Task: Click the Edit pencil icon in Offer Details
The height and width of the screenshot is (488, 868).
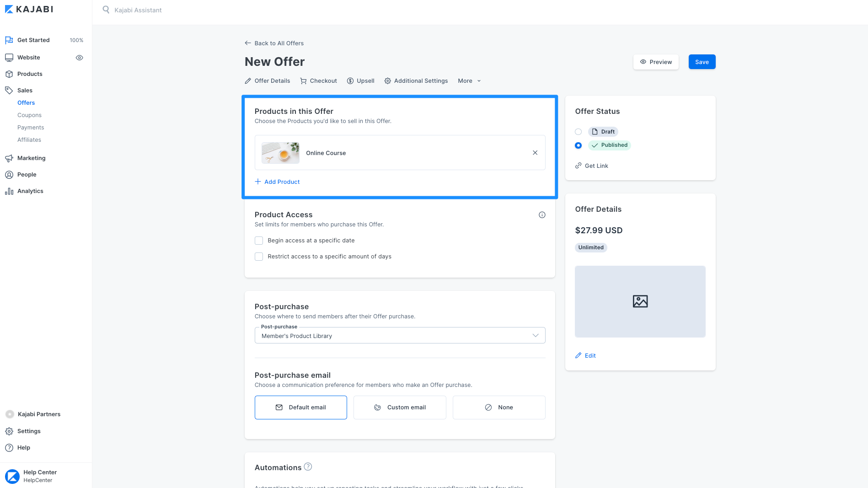Action: pyautogui.click(x=579, y=355)
